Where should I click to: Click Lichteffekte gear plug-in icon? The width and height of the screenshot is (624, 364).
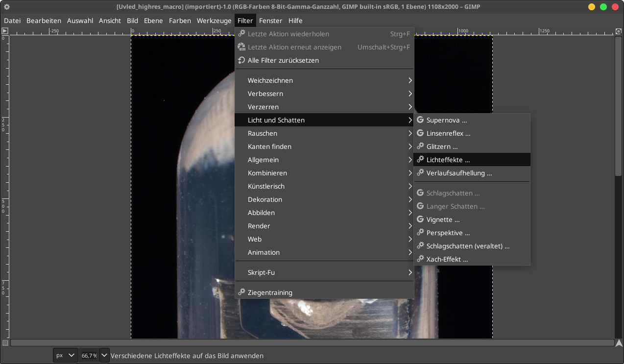coord(420,160)
